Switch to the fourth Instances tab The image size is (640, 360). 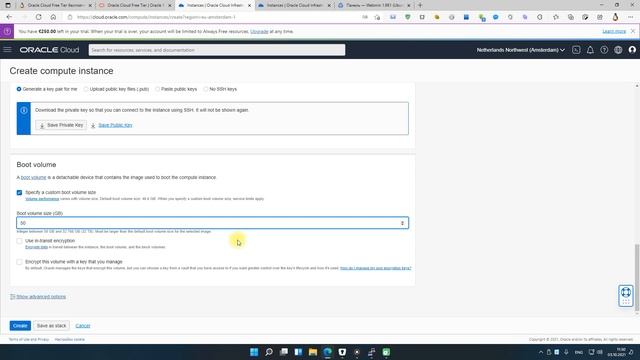point(295,5)
